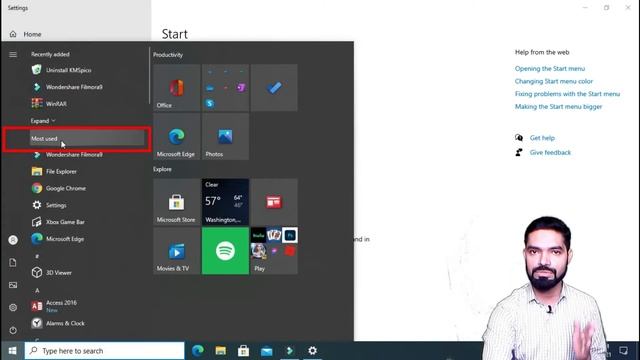Open 'Making the Start menu bigger' link

[x=558, y=107]
